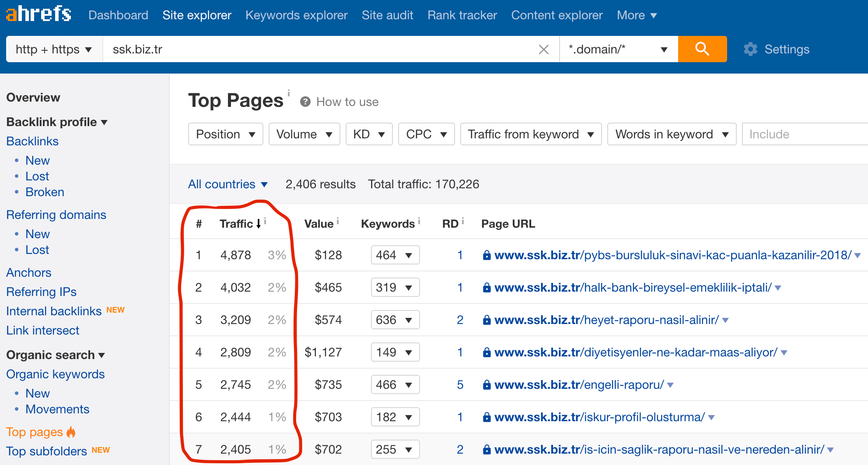The width and height of the screenshot is (868, 465).
Task: Expand keywords dropdown showing 466
Action: coord(395,384)
